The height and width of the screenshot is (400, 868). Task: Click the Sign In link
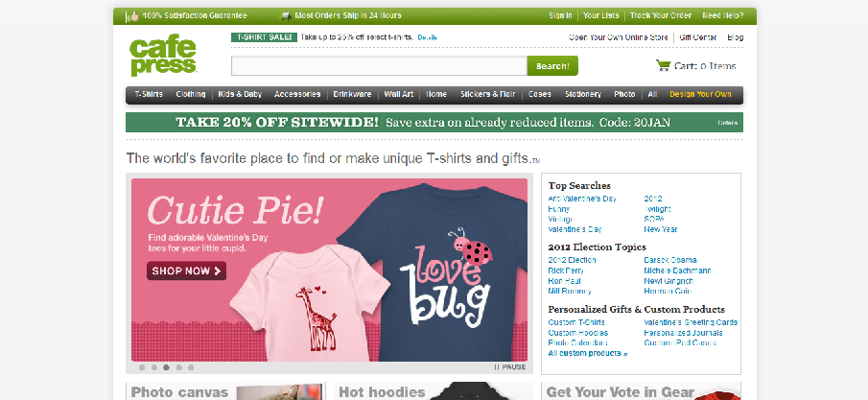pos(560,15)
